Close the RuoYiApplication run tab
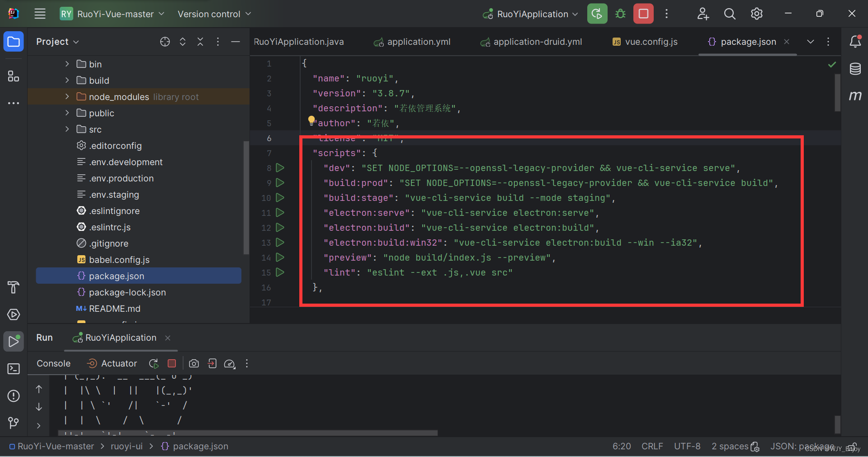Image resolution: width=868 pixels, height=457 pixels. tap(168, 338)
